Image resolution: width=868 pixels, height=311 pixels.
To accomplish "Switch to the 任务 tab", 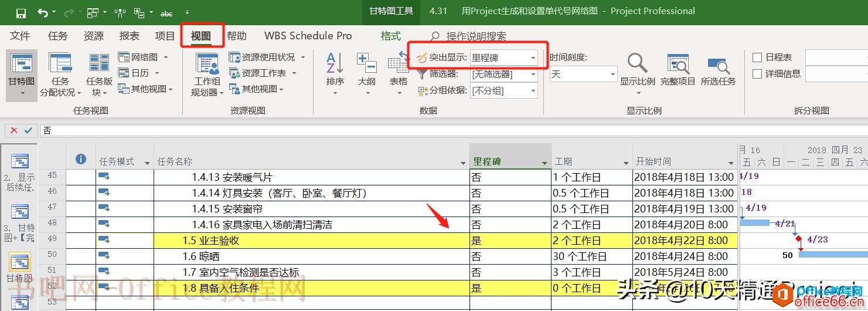I will (x=57, y=36).
